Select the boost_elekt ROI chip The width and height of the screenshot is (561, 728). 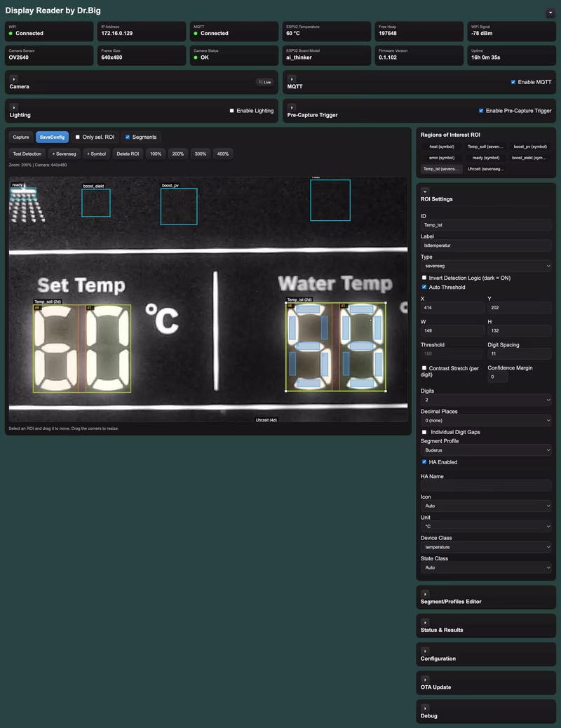pos(529,158)
